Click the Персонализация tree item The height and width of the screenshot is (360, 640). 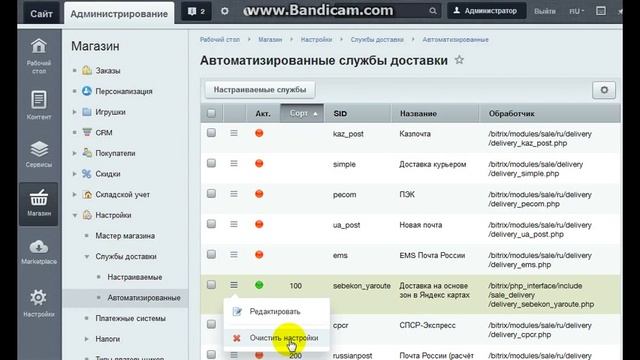(x=124, y=91)
